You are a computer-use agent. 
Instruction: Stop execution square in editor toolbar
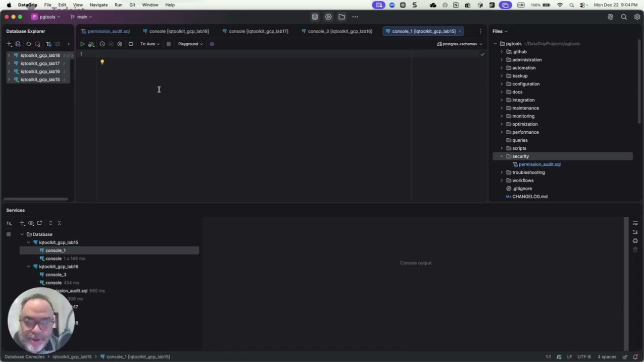point(169,44)
